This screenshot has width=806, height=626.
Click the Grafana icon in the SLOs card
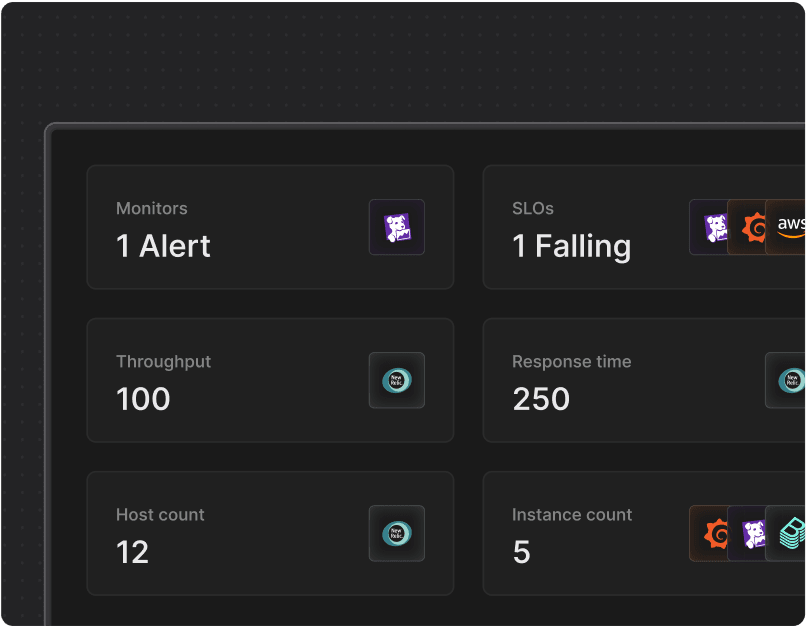tap(747, 227)
